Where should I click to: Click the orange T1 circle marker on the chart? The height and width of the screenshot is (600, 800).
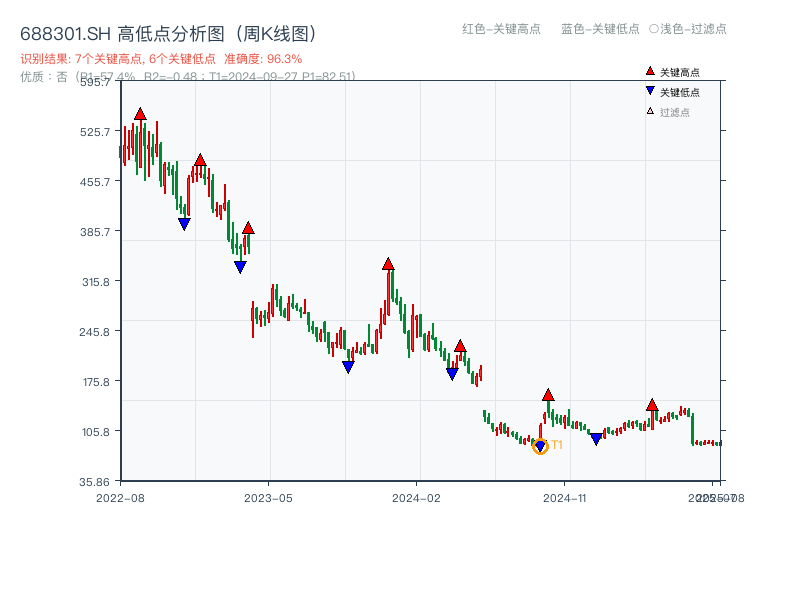[540, 447]
